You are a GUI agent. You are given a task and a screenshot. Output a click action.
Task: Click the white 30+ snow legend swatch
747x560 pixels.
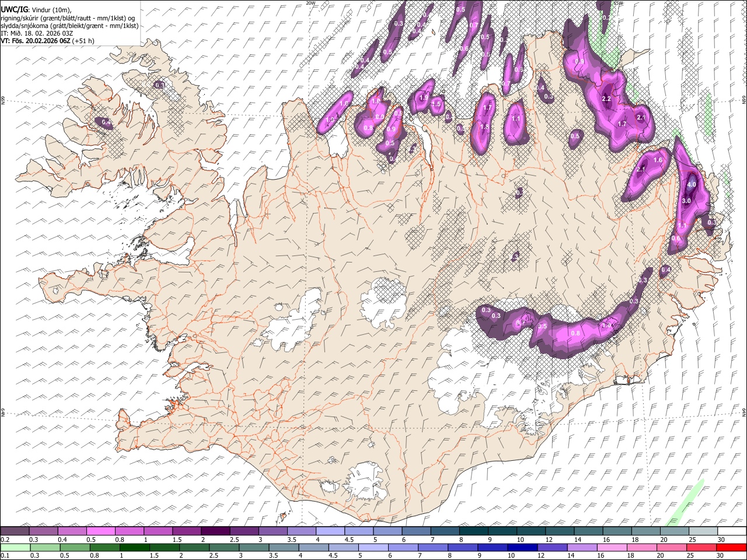point(732,531)
